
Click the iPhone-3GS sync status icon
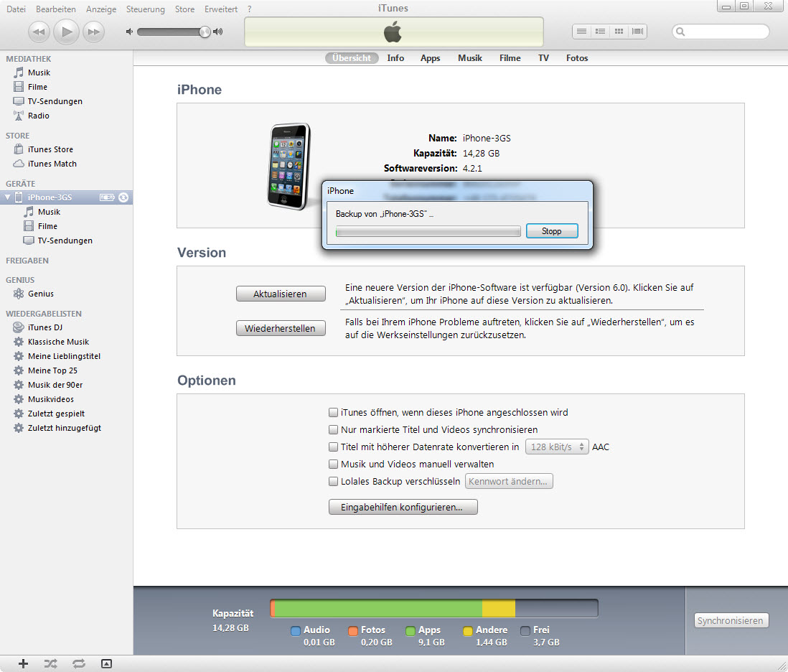point(123,197)
